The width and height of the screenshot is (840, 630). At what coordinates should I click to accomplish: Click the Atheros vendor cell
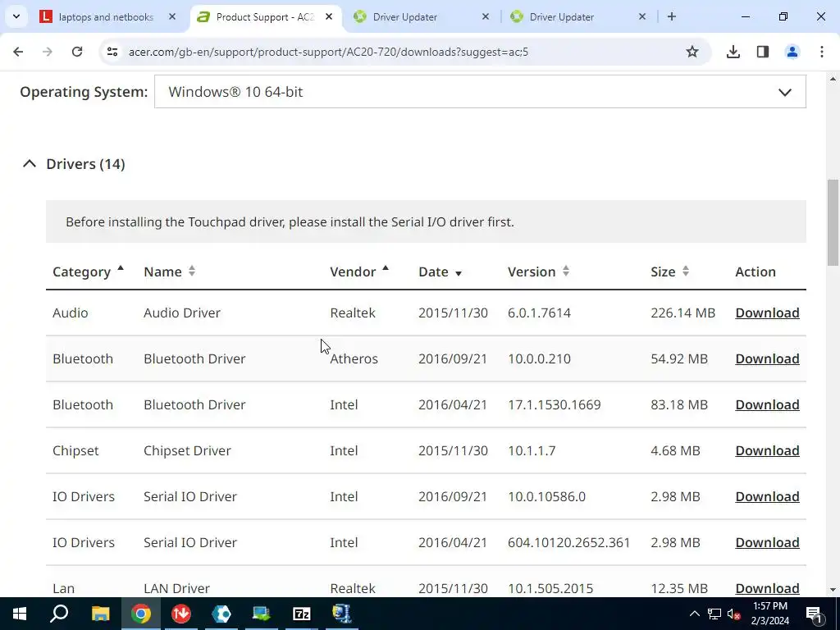coord(354,359)
